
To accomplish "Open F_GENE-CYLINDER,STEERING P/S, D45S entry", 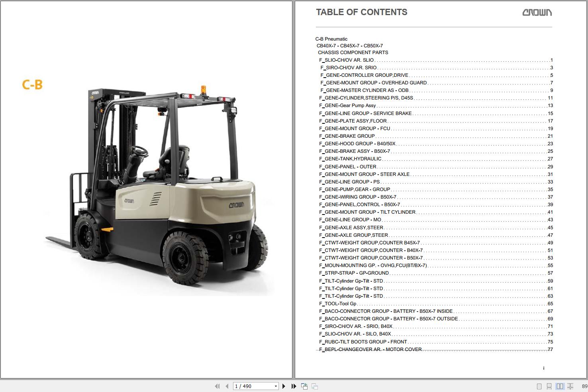I will click(436, 98).
